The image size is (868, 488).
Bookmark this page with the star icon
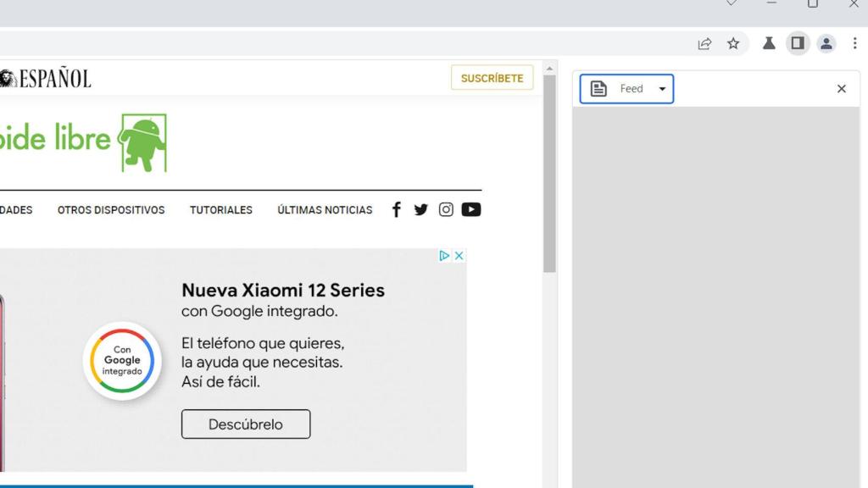point(733,43)
